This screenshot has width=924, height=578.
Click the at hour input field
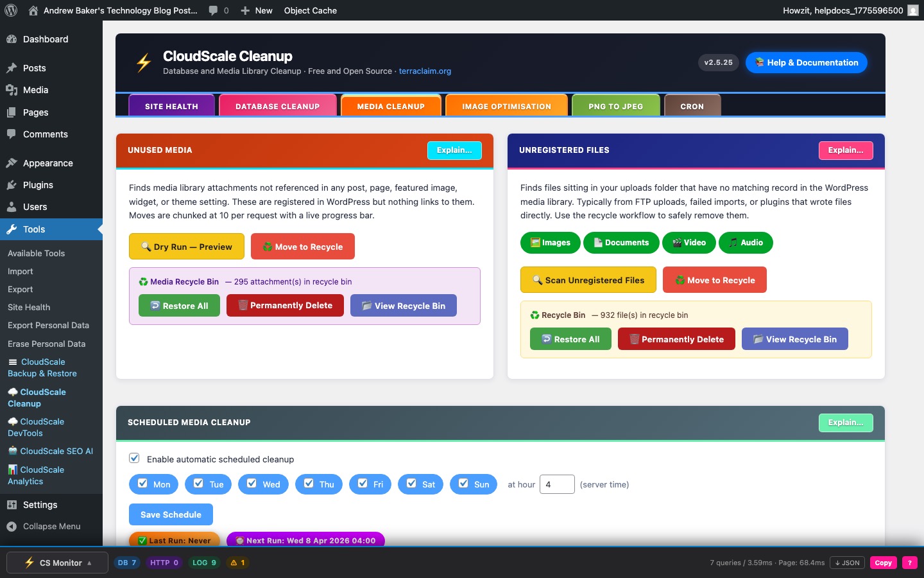[x=556, y=484]
